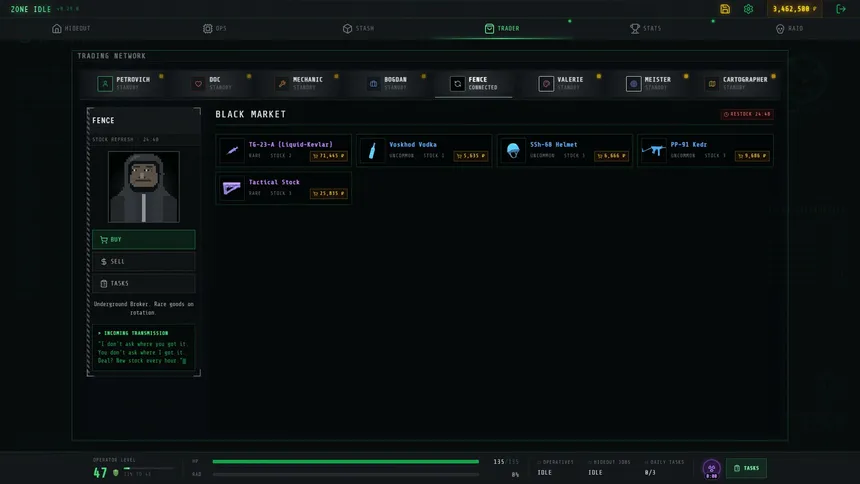The height and width of the screenshot is (484, 860).
Task: Switch to the Raid tab
Action: pyautogui.click(x=789, y=29)
